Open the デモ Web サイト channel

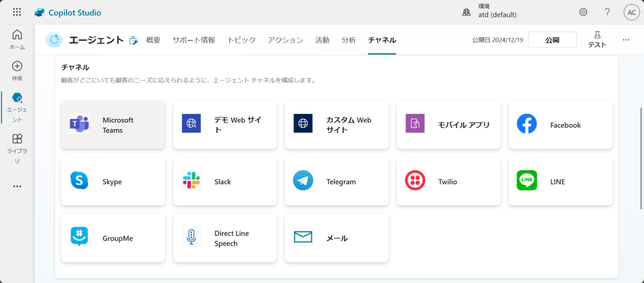[x=225, y=125]
